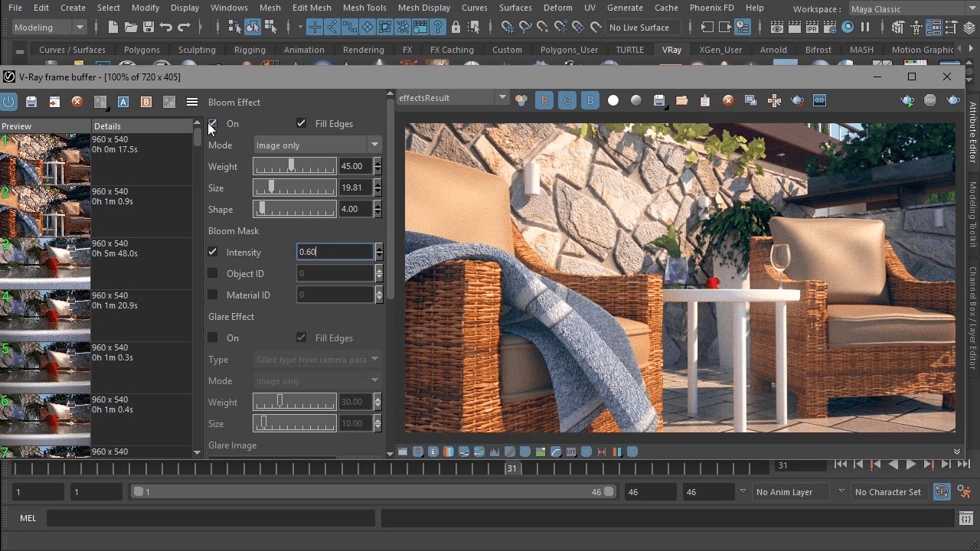Toggle the Object ID checkbox in Bloom Mask

pyautogui.click(x=212, y=273)
